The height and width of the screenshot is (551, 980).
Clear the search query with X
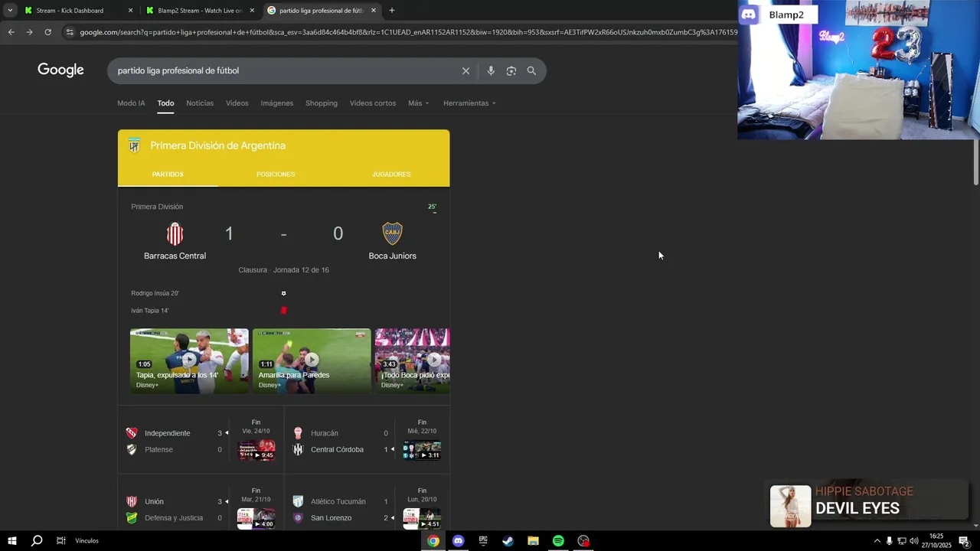pyautogui.click(x=465, y=70)
